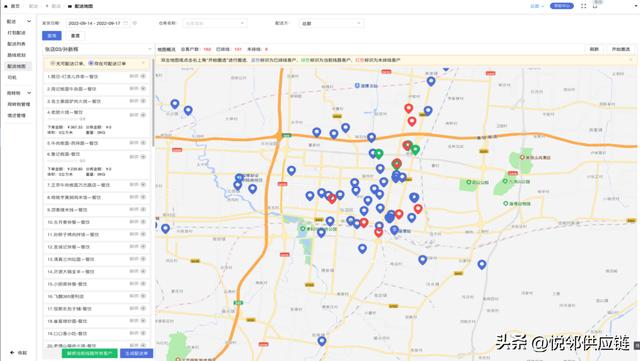Image resolution: width=640 pixels, height=361 pixels.
Task: Open the delivery party dropdown
Action: point(331,23)
